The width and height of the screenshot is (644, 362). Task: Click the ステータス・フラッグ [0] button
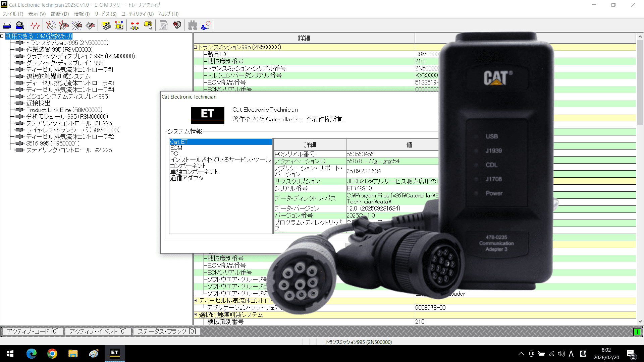tap(167, 331)
